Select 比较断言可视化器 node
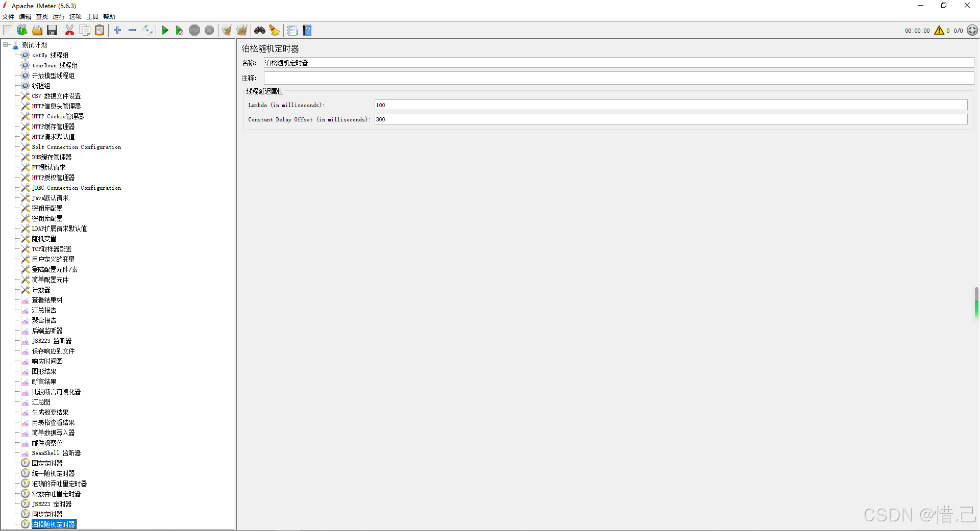Viewport: 980px width, 531px height. click(x=56, y=392)
